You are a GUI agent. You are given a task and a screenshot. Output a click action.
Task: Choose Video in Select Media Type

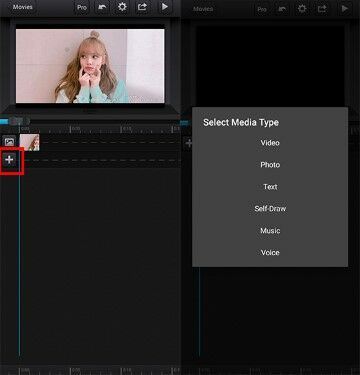(x=270, y=143)
